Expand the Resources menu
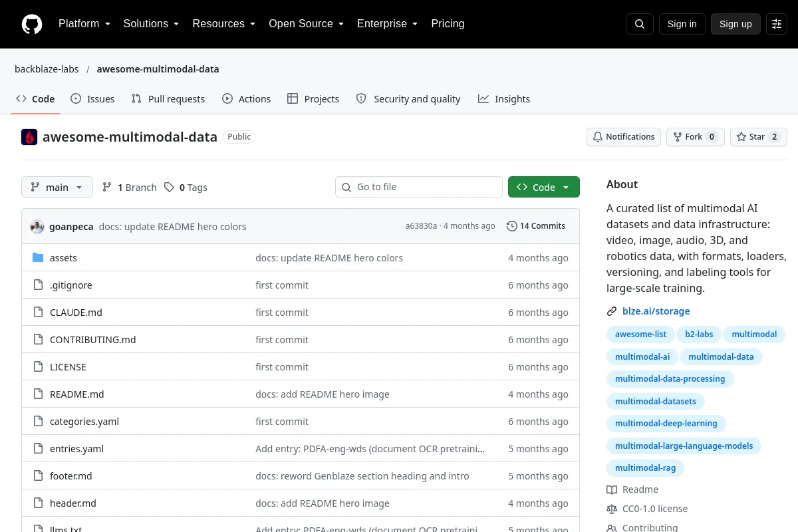This screenshot has height=532, width=798. [224, 24]
